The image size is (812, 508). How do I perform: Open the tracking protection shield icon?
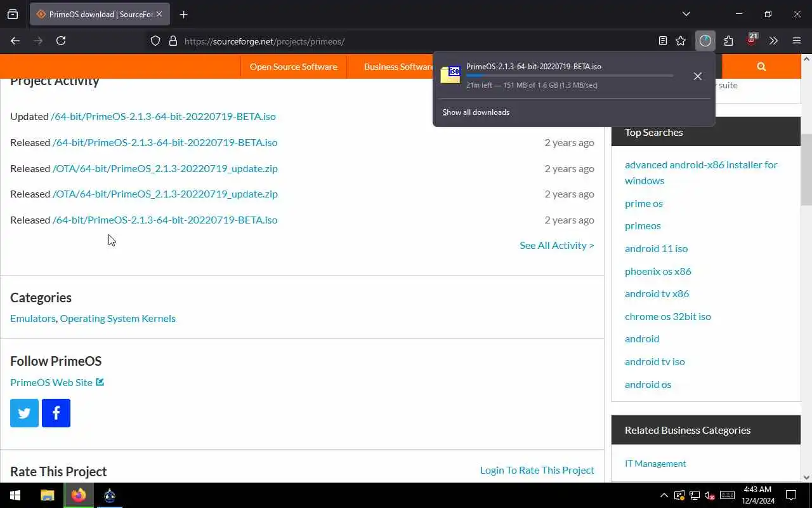point(155,41)
